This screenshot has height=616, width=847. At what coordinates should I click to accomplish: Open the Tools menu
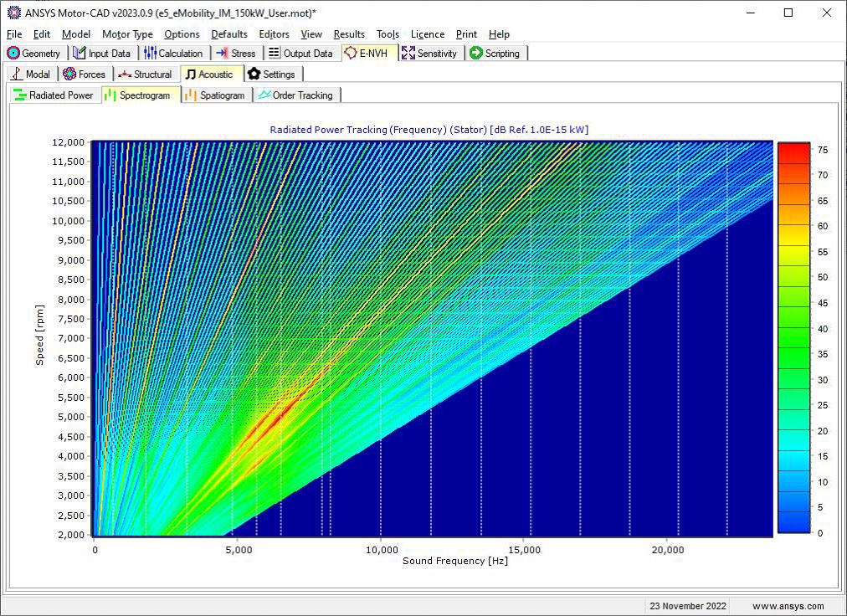click(388, 34)
